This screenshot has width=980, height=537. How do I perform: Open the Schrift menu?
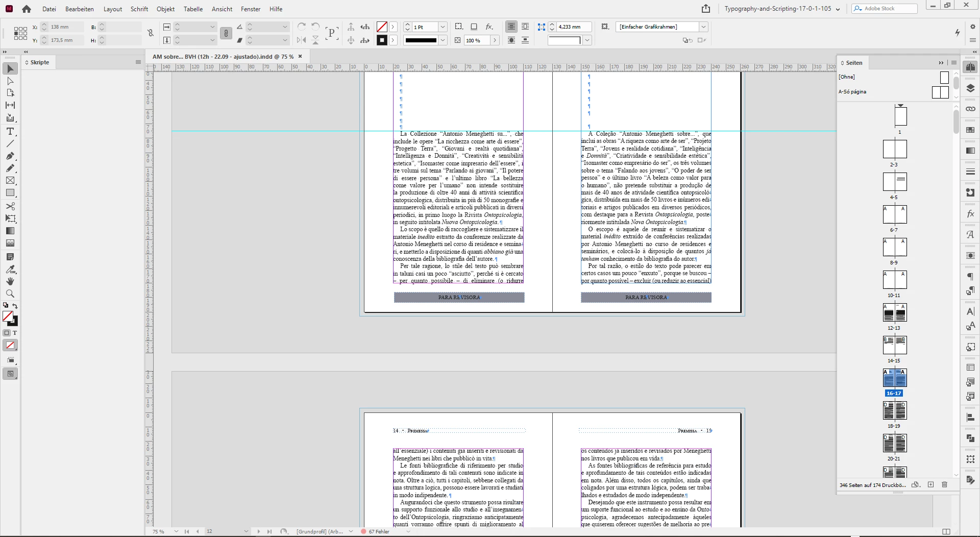(139, 9)
